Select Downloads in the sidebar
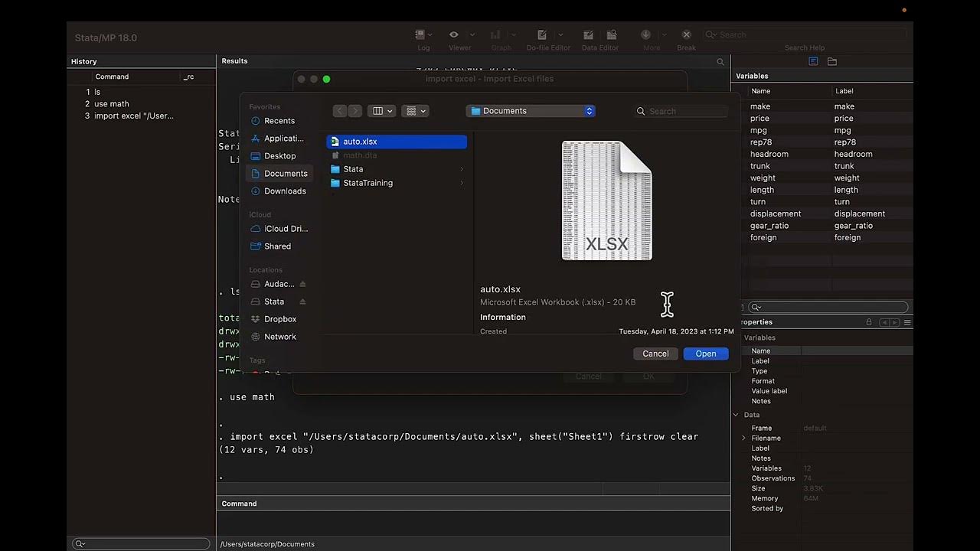980x551 pixels. click(x=279, y=191)
